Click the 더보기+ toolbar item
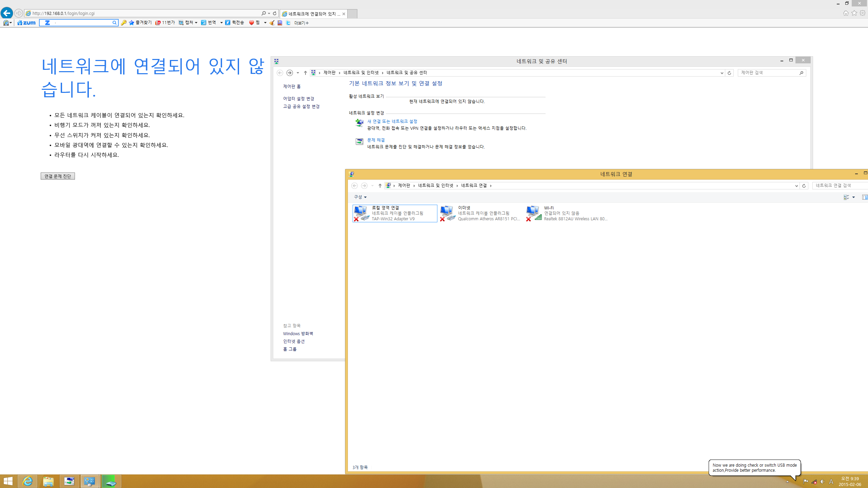This screenshot has width=868, height=488. coord(301,23)
